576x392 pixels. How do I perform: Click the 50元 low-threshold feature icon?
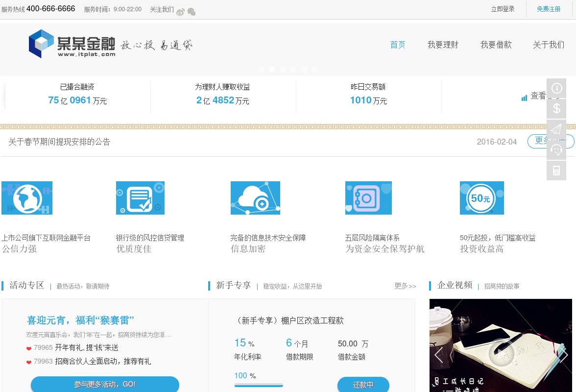(x=481, y=198)
